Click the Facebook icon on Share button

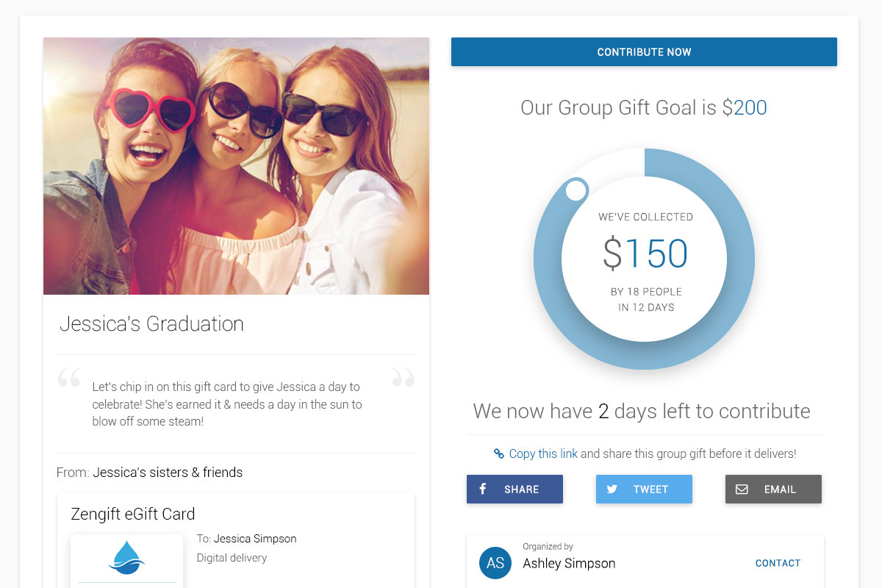click(x=483, y=489)
